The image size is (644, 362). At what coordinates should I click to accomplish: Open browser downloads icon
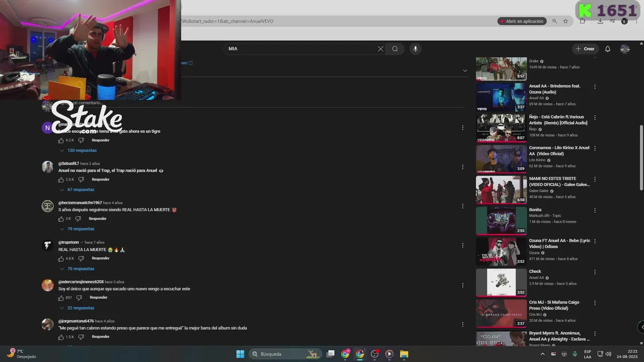coord(600,21)
